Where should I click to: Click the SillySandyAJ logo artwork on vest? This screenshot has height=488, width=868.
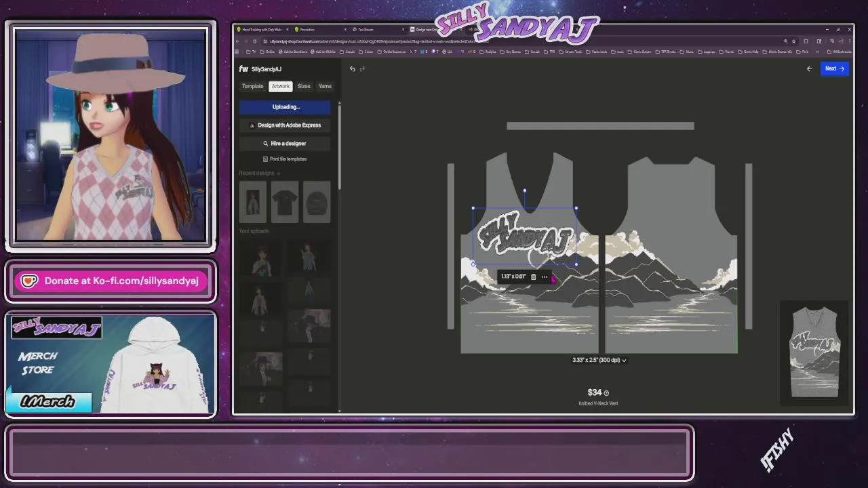[x=524, y=237]
